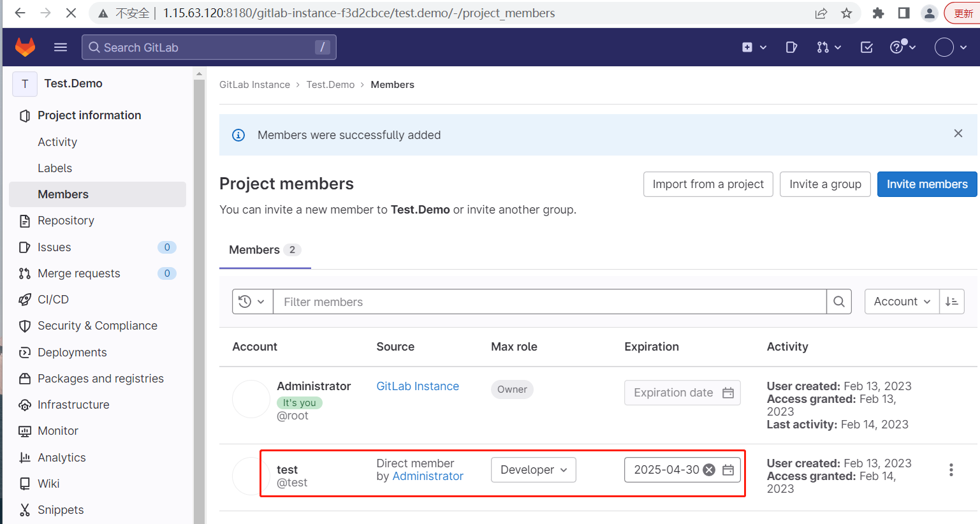This screenshot has width=980, height=524.
Task: Open Activity in sidebar
Action: pos(57,142)
